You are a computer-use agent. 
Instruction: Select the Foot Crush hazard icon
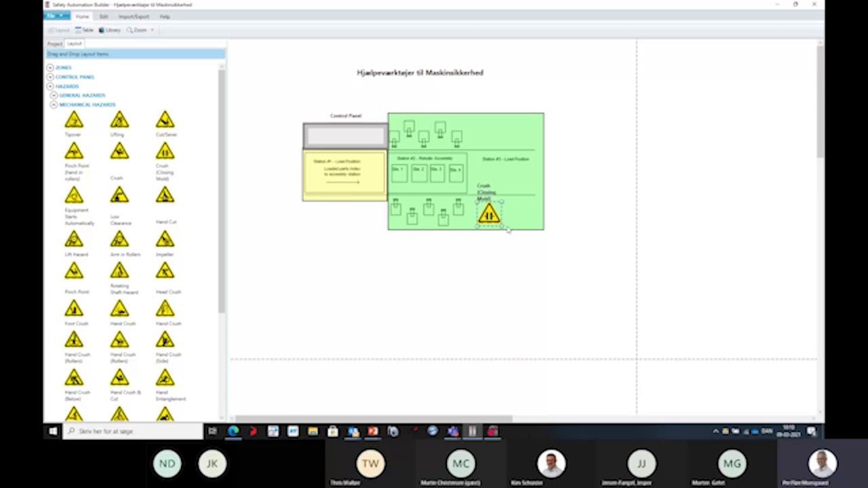coord(74,308)
